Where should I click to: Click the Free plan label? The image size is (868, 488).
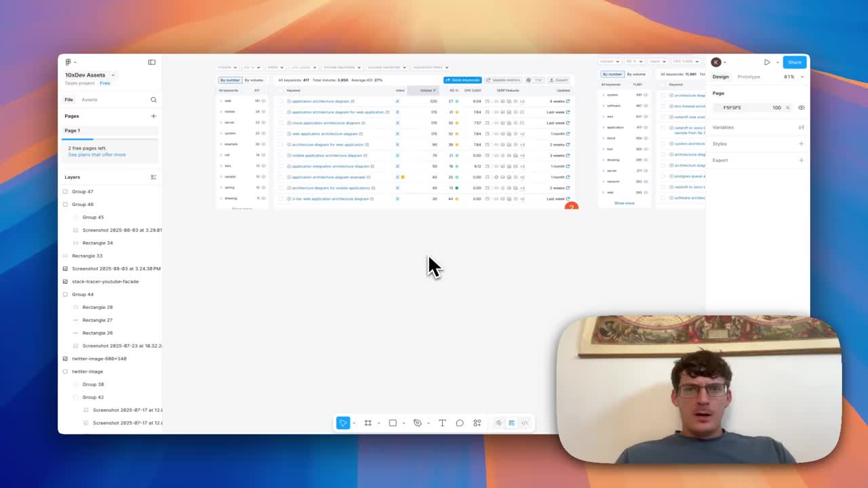tap(105, 83)
